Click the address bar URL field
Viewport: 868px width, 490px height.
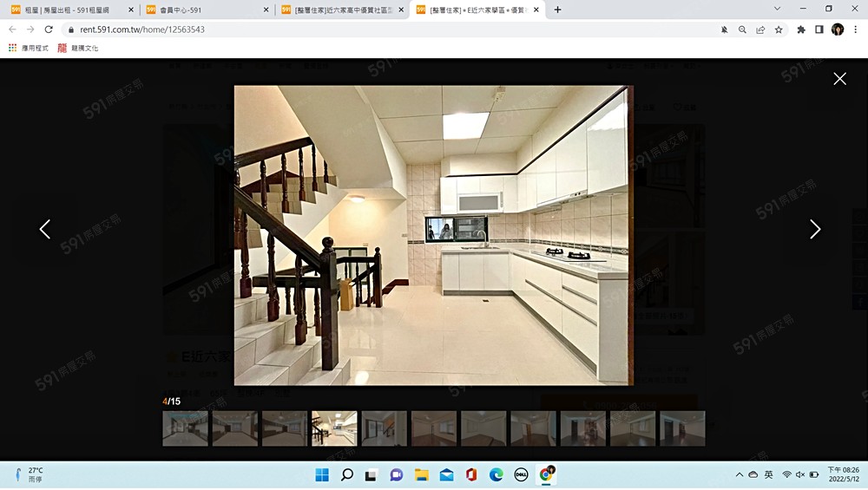click(347, 29)
